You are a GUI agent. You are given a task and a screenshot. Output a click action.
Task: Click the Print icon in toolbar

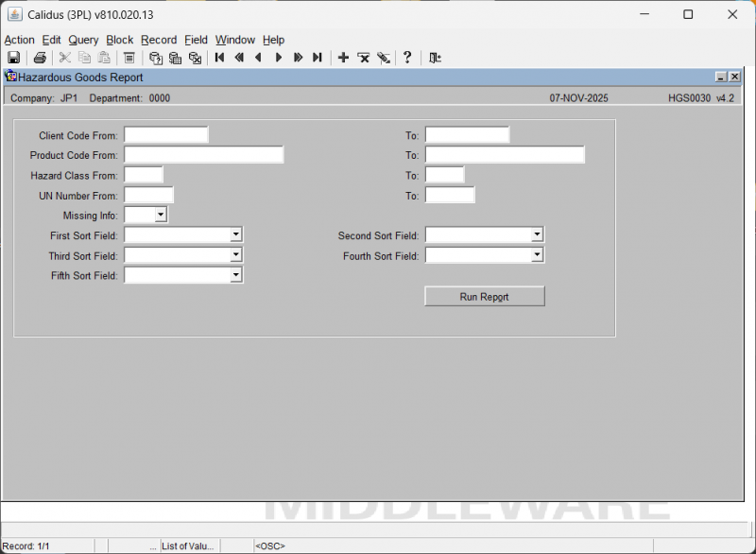[x=40, y=58]
